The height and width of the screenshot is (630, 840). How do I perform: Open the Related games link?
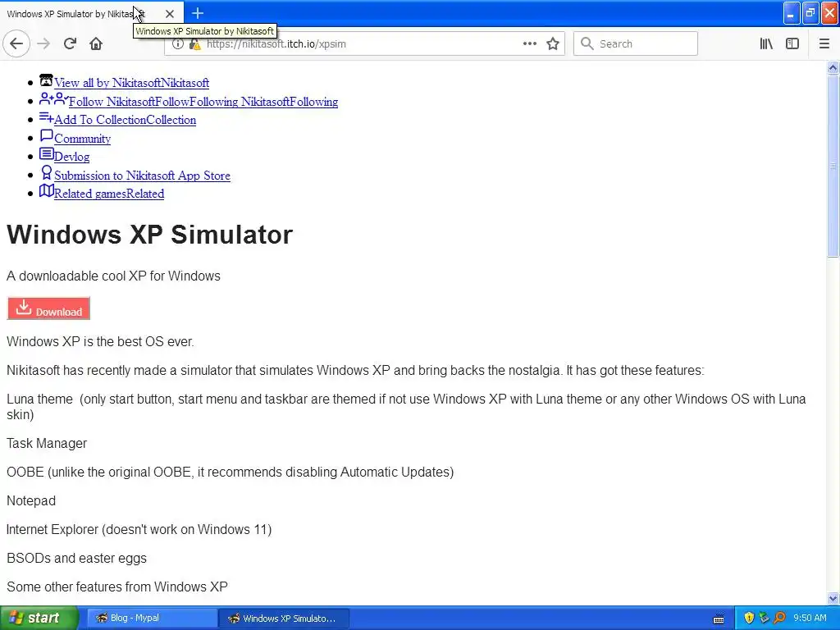(x=109, y=194)
